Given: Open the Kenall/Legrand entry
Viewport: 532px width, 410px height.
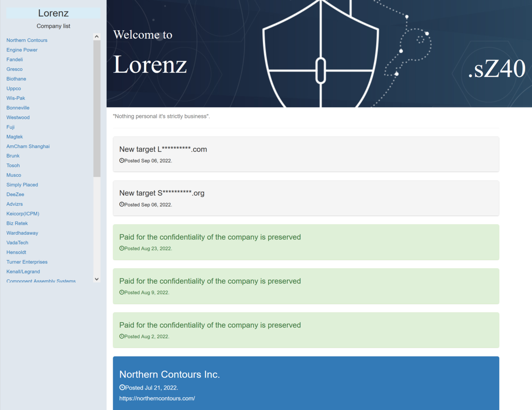Looking at the screenshot, I should 23,271.
